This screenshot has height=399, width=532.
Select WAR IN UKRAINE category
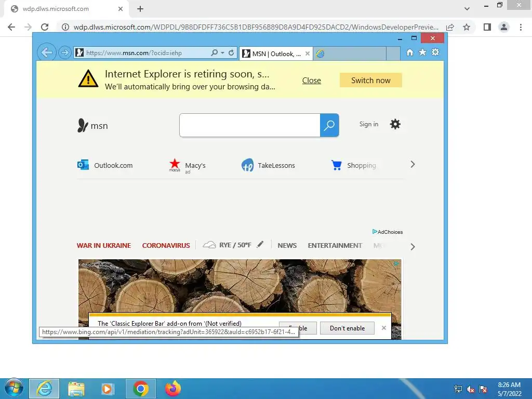point(104,245)
